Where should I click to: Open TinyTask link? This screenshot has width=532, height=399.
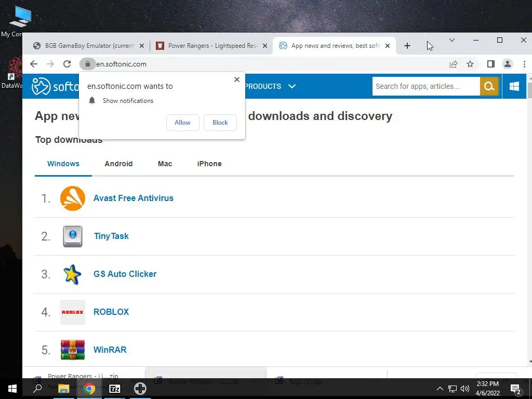coord(111,236)
